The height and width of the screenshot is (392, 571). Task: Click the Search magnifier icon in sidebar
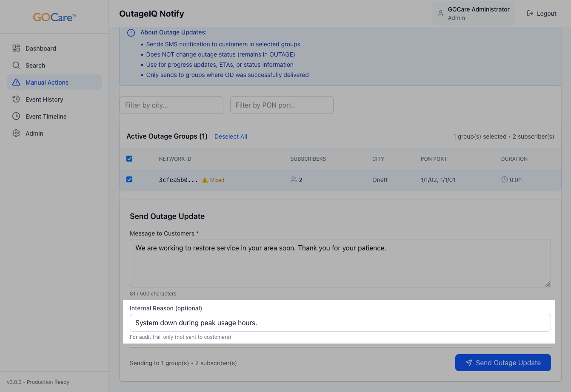point(16,65)
